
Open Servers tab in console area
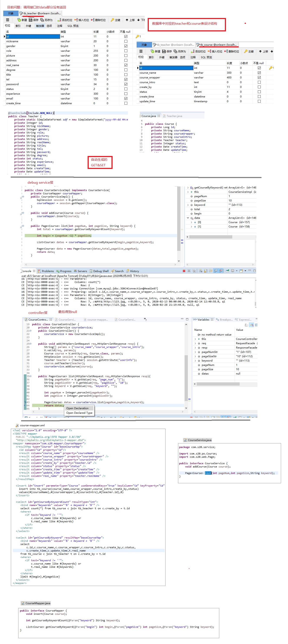click(x=80, y=271)
